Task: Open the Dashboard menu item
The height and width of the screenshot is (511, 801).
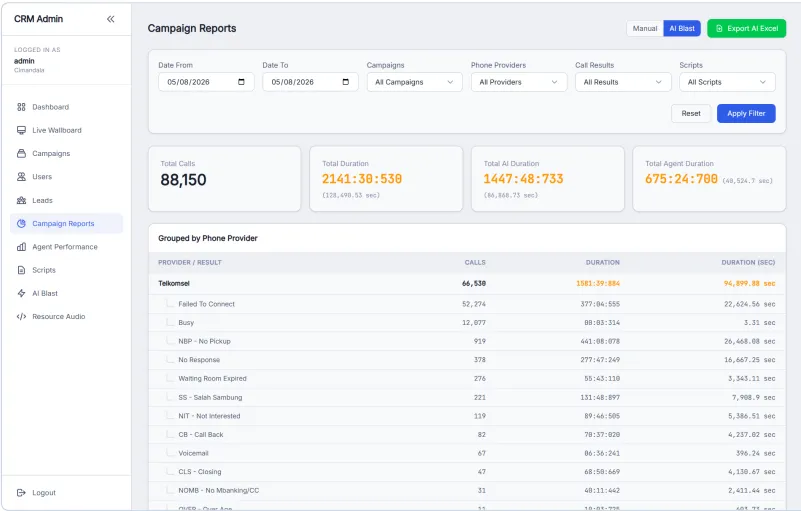Action: 66,107
